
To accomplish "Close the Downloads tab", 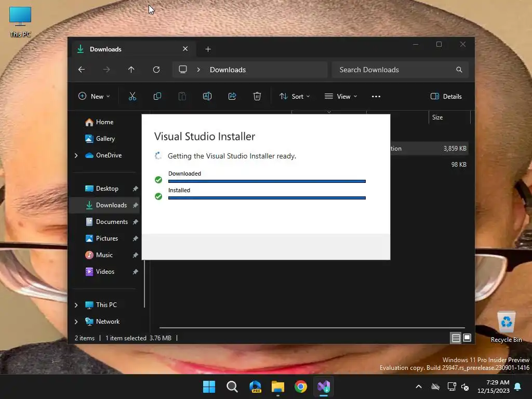I will click(185, 49).
